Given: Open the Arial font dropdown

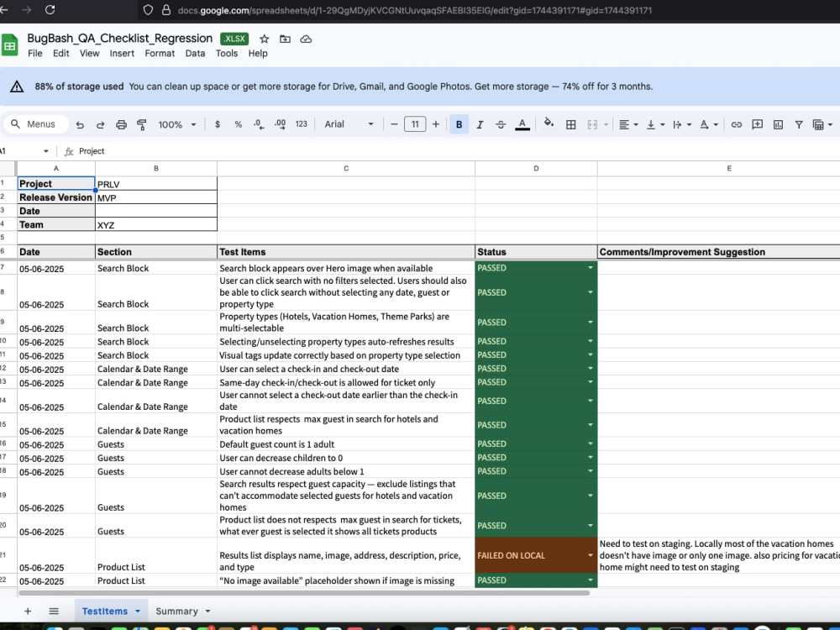Looking at the screenshot, I should point(349,124).
